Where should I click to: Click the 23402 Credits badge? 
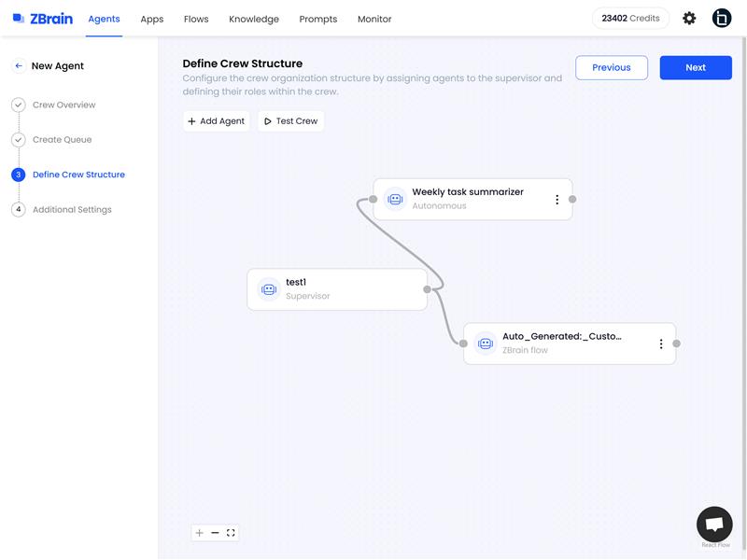(x=630, y=19)
